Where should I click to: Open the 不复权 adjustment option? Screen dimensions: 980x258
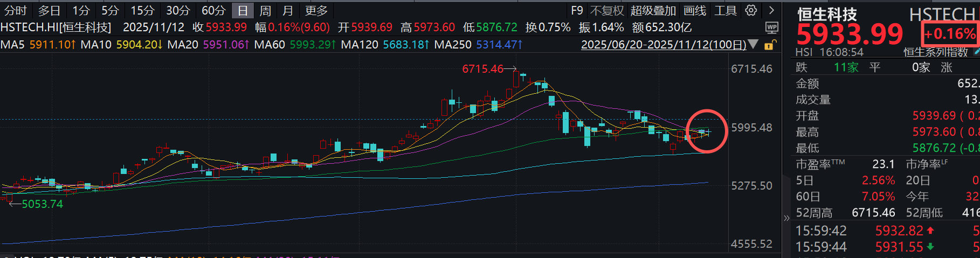607,11
